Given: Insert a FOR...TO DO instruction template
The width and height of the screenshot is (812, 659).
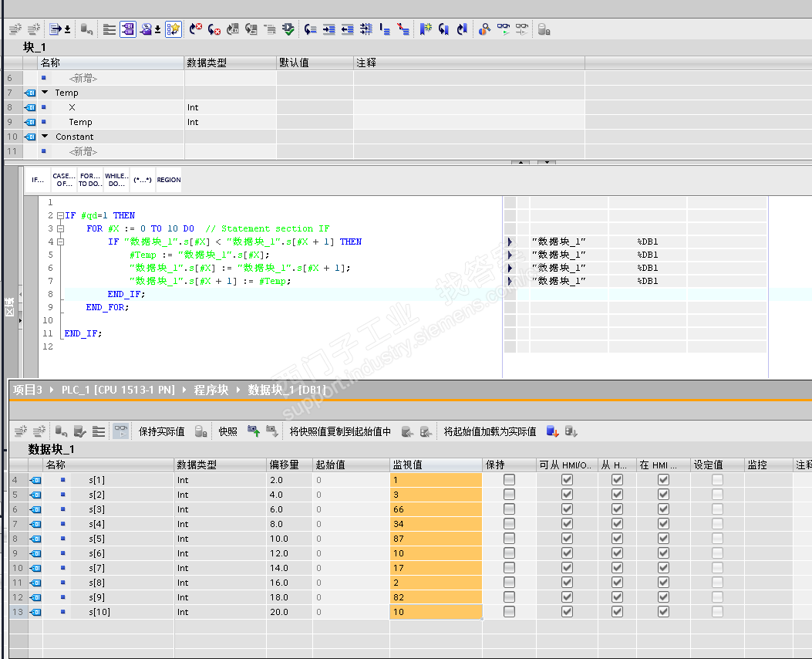Looking at the screenshot, I should pos(90,180).
